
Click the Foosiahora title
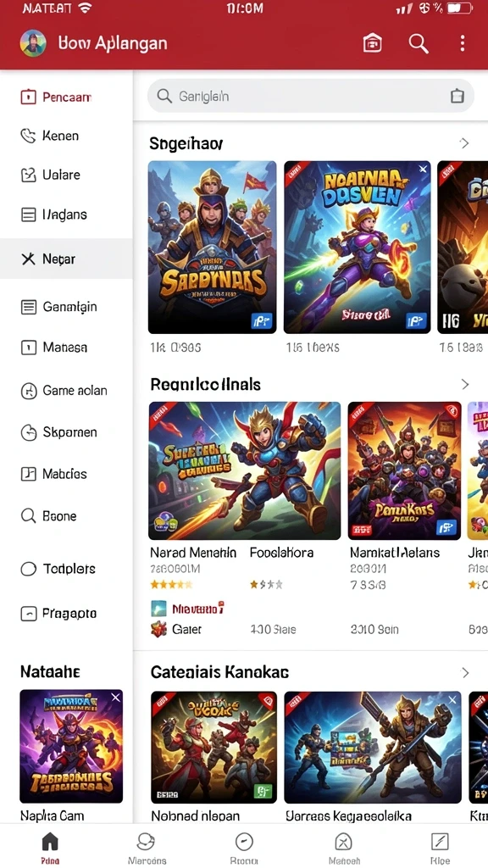pyautogui.click(x=281, y=553)
